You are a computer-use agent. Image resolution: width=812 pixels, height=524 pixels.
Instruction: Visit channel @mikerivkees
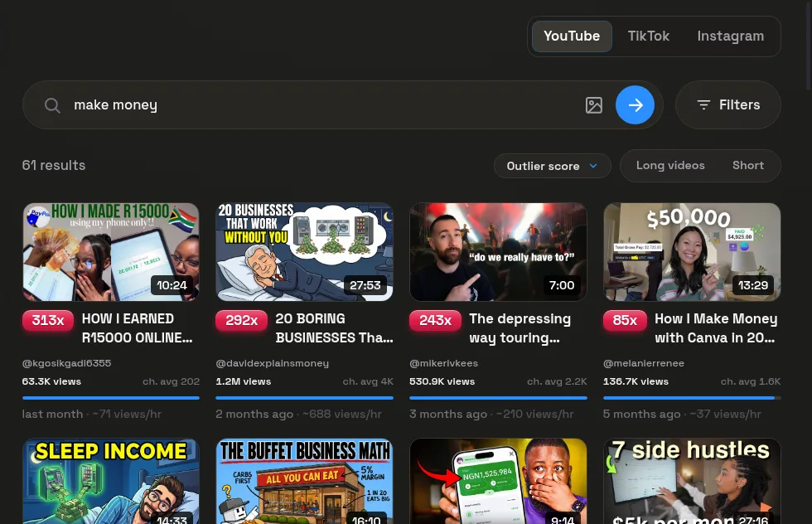443,363
